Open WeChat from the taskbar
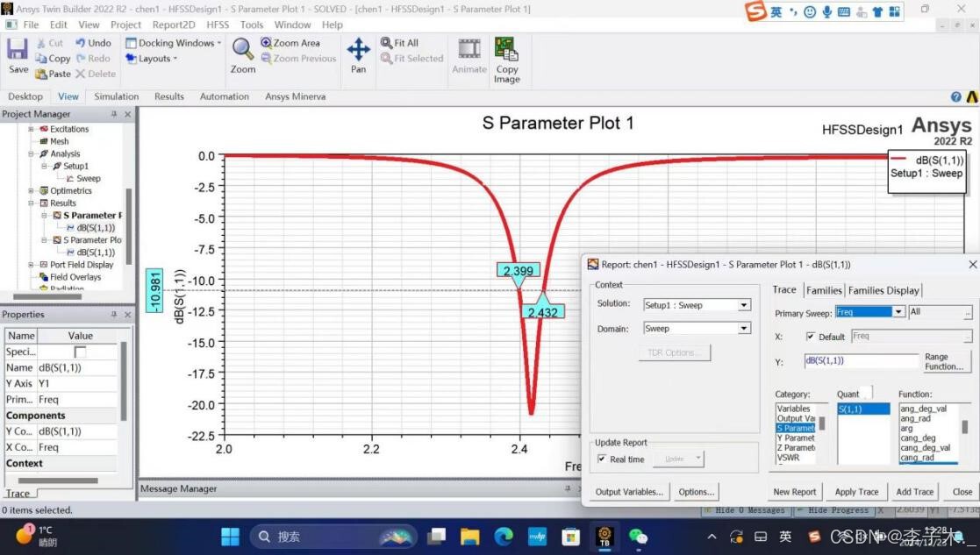The width and height of the screenshot is (980, 555). click(638, 537)
